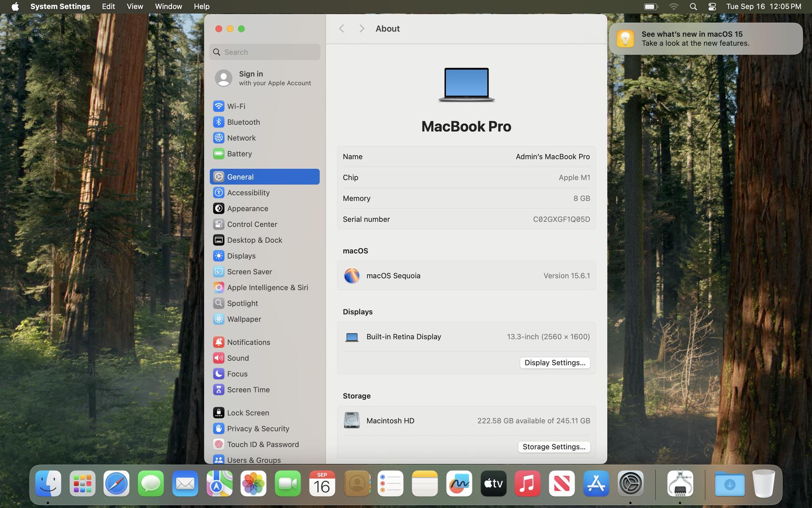Click the Sign in Apple Account avatar
This screenshot has height=508, width=812.
pyautogui.click(x=224, y=78)
